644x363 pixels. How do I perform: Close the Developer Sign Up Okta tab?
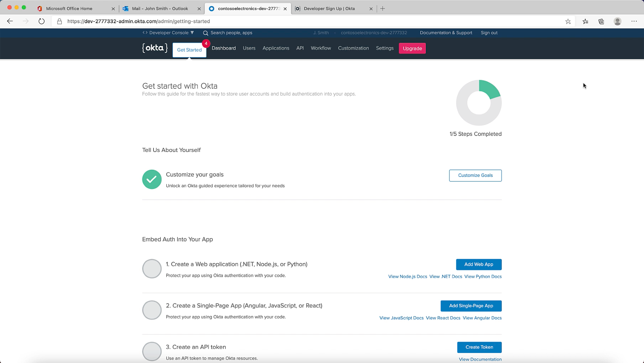click(x=371, y=9)
